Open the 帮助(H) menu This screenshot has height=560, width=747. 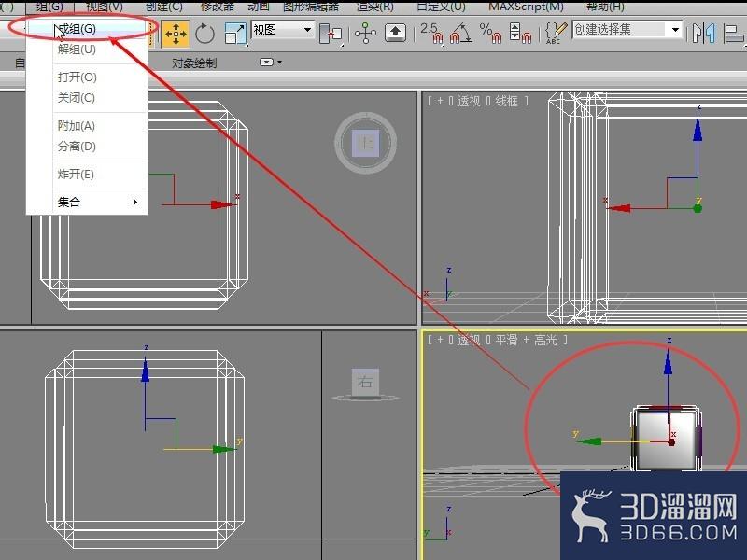pyautogui.click(x=605, y=7)
